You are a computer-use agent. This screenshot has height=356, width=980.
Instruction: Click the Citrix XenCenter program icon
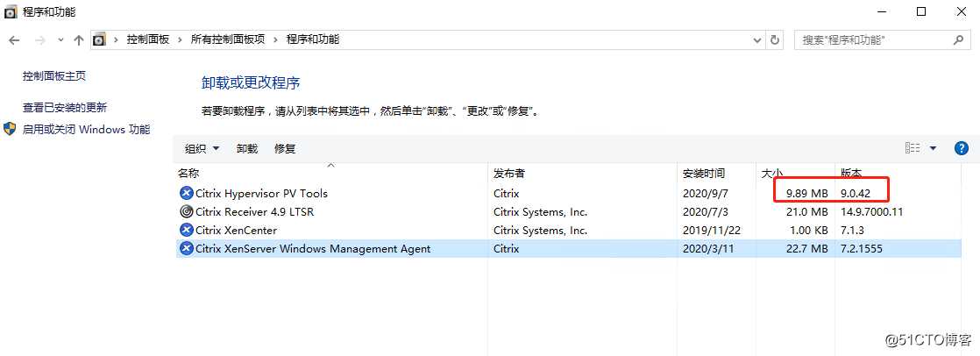click(x=186, y=231)
